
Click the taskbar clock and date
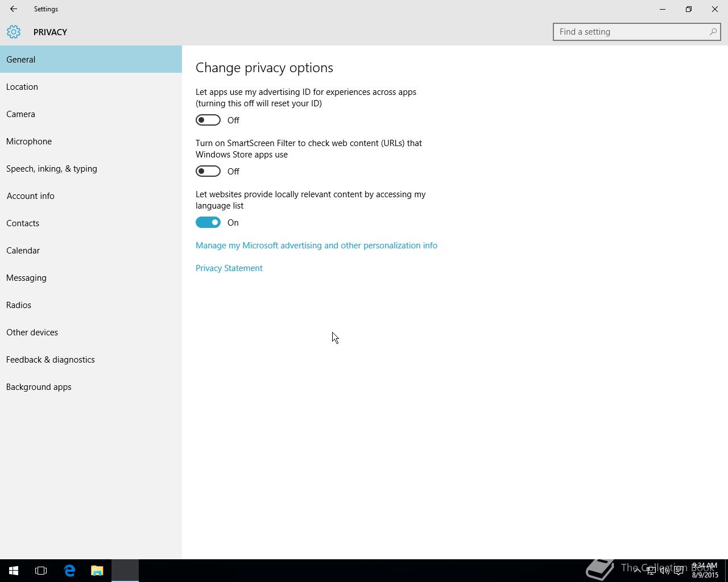click(x=705, y=571)
